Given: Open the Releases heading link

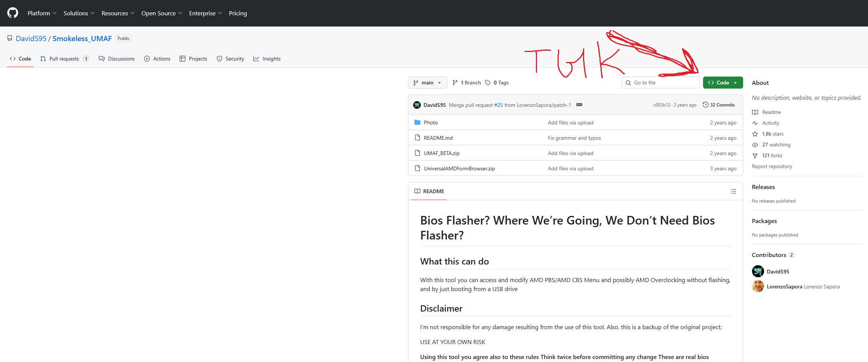Looking at the screenshot, I should point(763,187).
